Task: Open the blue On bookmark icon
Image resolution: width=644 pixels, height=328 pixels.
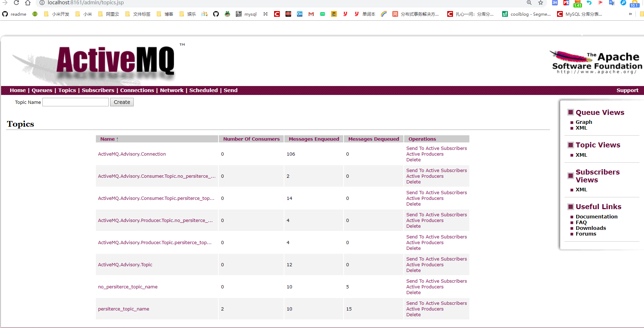Action: 300,14
